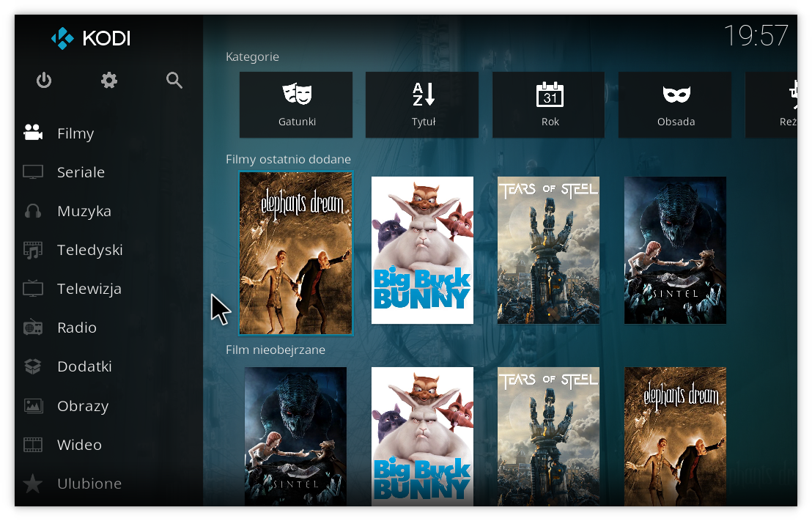The width and height of the screenshot is (812, 521).
Task: Open settings with the gear icon
Action: 108,81
